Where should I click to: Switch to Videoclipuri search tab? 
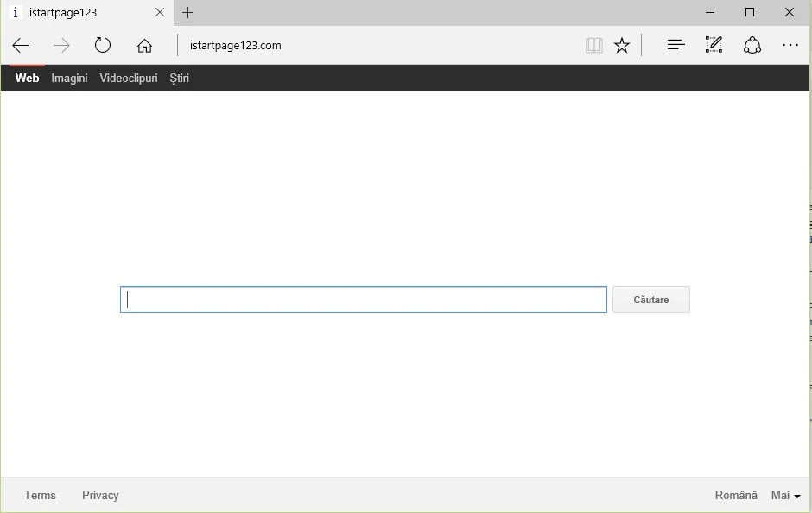[129, 79]
